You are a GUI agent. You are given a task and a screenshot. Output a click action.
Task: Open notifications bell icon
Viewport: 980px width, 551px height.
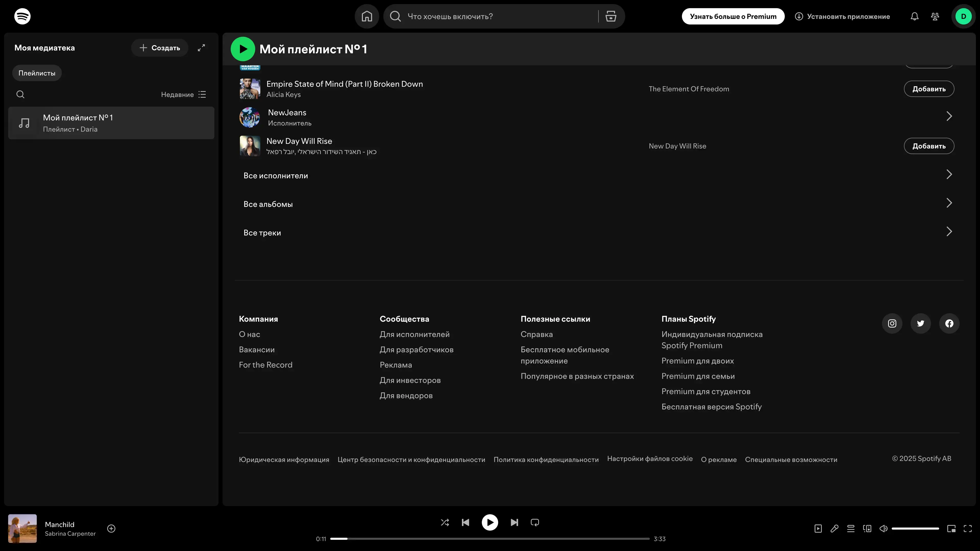click(x=914, y=16)
